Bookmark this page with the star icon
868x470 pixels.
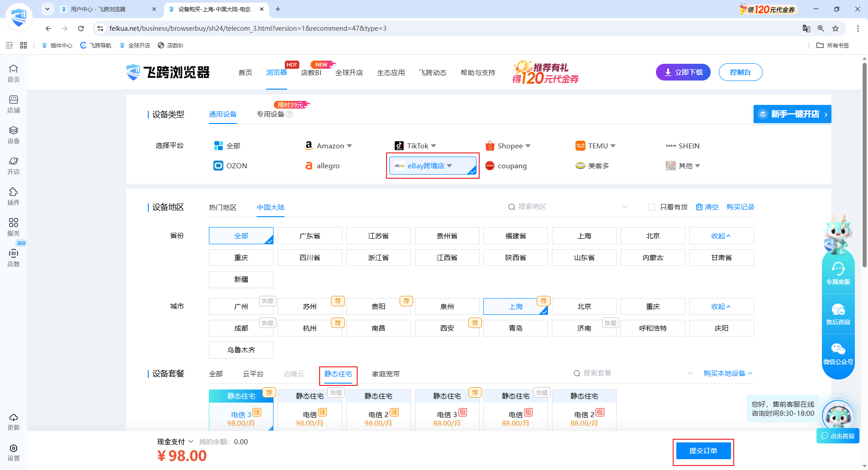(835, 28)
